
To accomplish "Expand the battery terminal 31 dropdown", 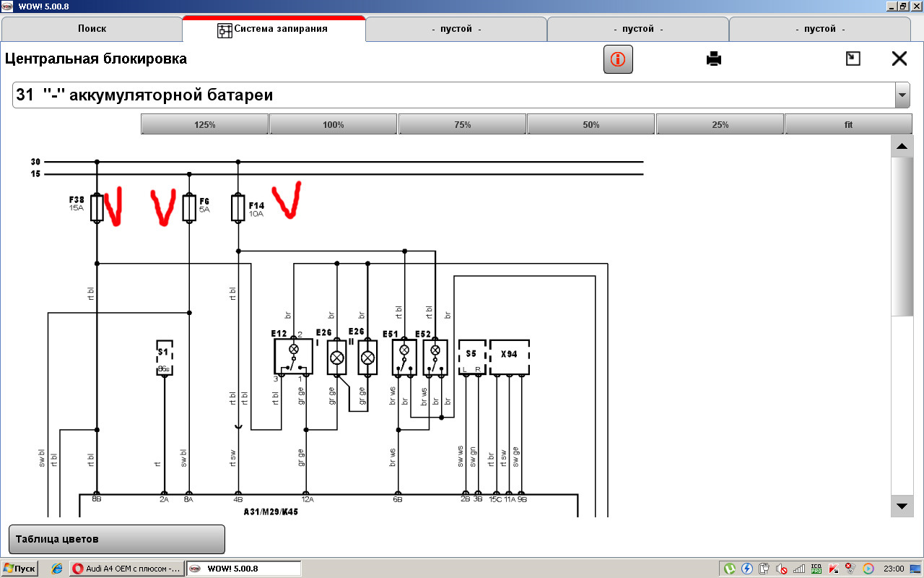I will pos(902,95).
